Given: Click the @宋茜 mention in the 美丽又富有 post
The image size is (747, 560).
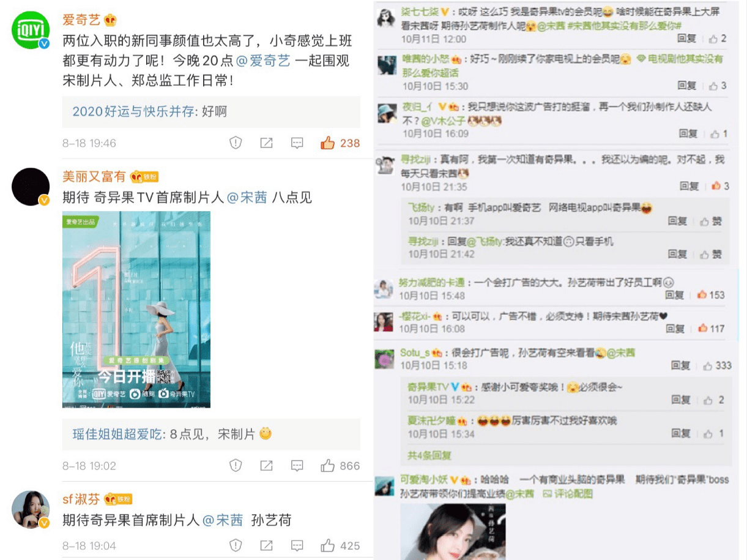Looking at the screenshot, I should tap(247, 198).
